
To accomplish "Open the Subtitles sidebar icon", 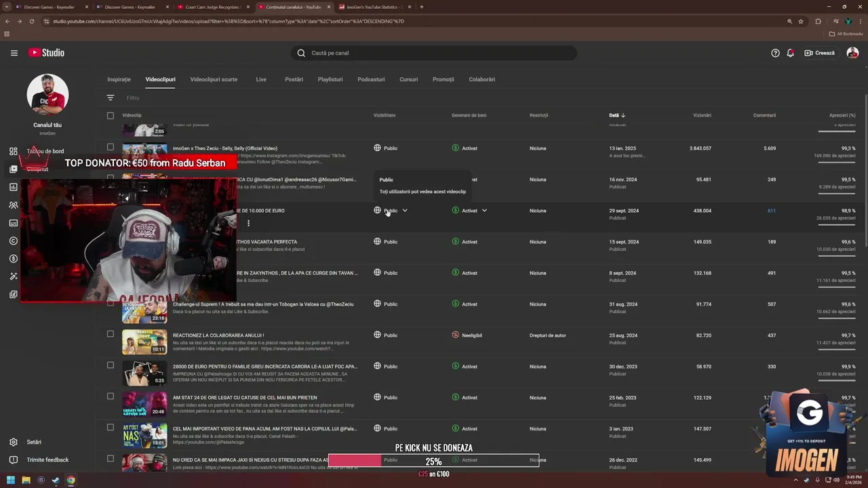I will (x=14, y=223).
